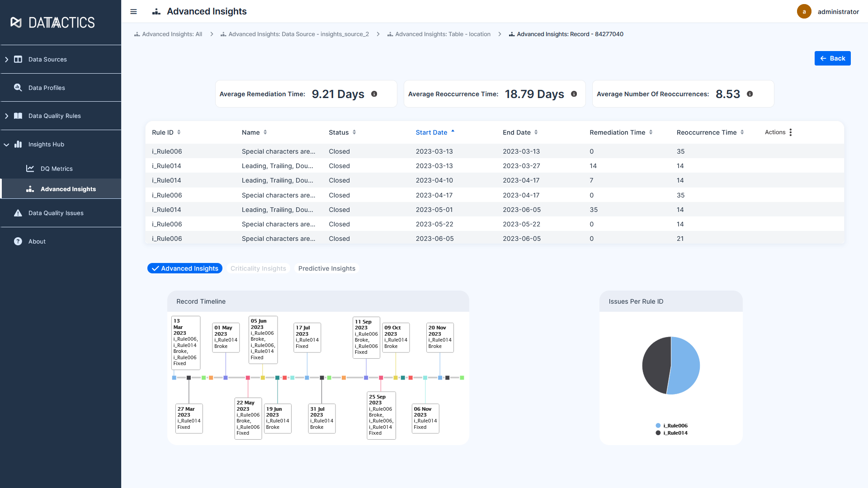
Task: Click the info icon beside Average Remediation Time
Action: [x=374, y=94]
